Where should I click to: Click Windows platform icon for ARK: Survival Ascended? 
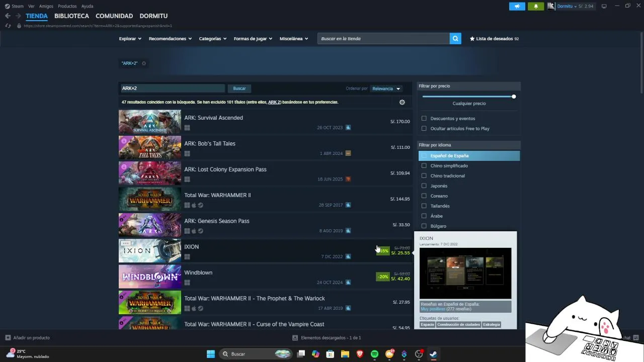[x=187, y=128]
